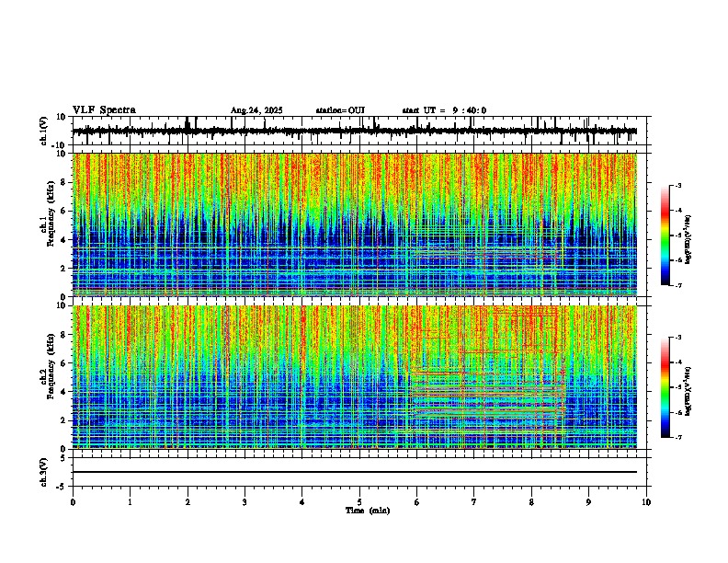Screen dimensions: 728x563
Task: Click the log(PSD) label beside ch.1 color bar
Action: (688, 240)
